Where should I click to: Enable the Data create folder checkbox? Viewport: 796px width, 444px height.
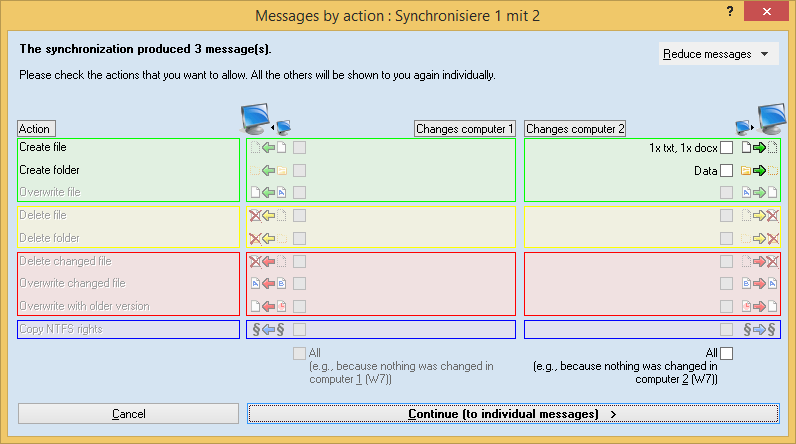[x=727, y=171]
